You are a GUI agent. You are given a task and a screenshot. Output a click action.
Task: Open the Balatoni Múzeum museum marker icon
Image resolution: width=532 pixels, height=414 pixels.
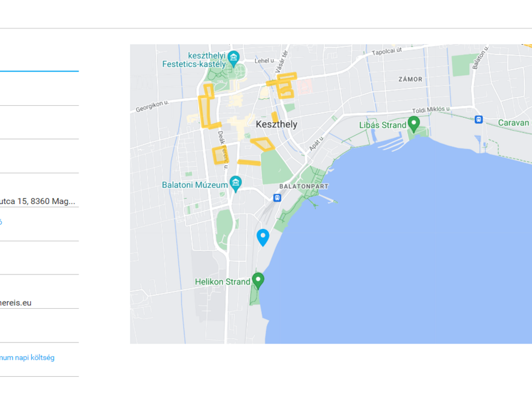pyautogui.click(x=235, y=185)
